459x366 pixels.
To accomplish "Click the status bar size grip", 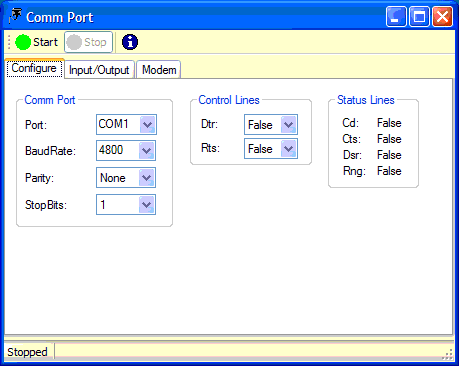I will click(x=448, y=354).
